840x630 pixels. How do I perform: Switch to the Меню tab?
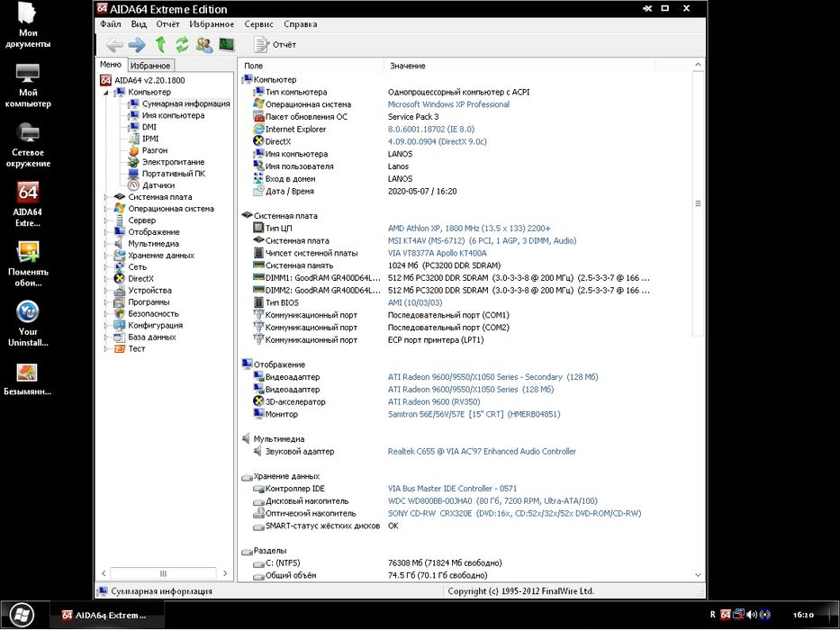[x=111, y=64]
